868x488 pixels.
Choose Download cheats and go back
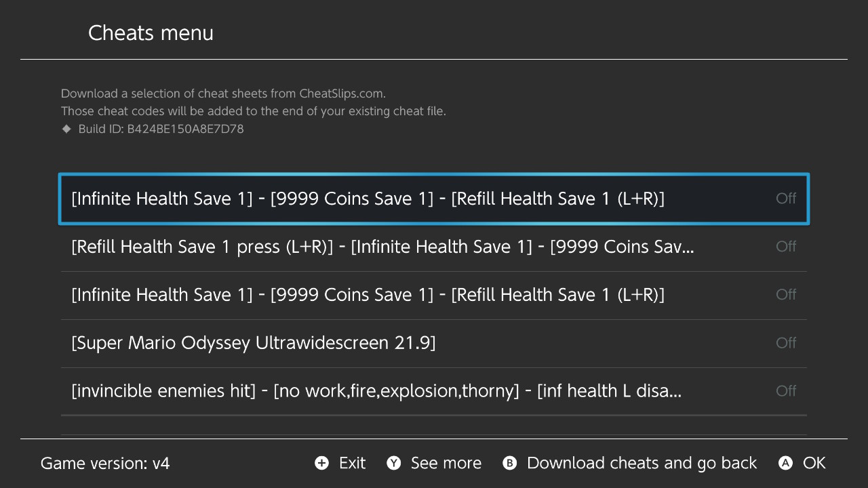click(642, 463)
